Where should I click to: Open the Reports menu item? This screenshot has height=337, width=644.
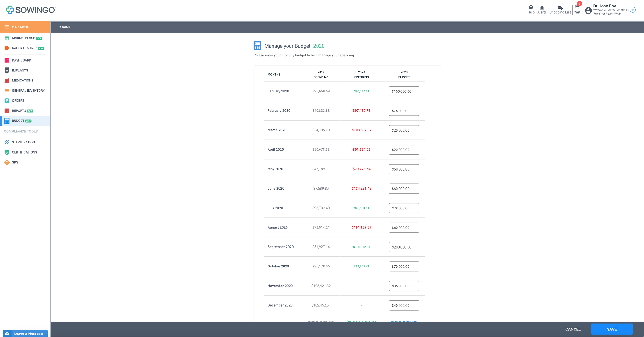pos(25,111)
